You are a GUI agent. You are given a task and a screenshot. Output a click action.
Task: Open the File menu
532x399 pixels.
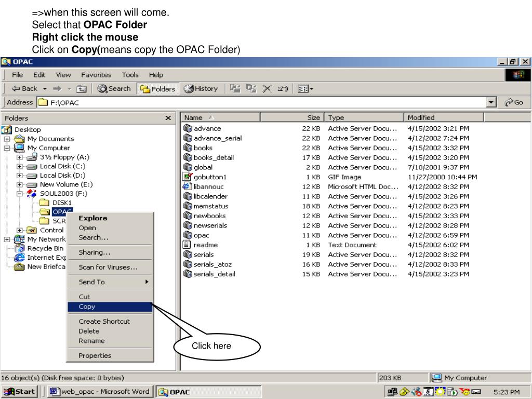click(x=17, y=75)
